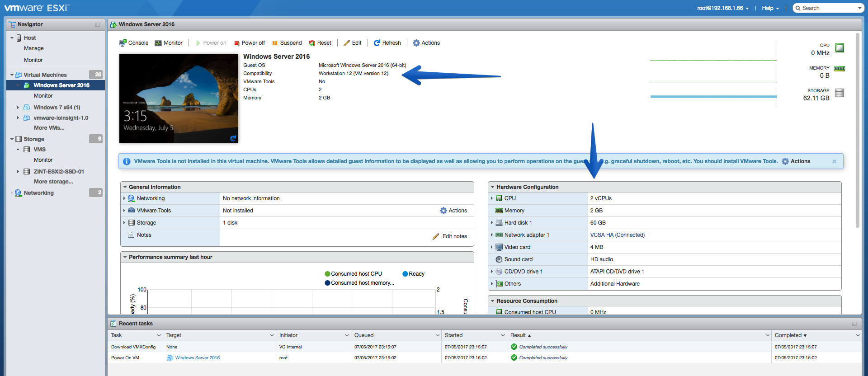Expand the Networking row in General Information
868x376 pixels.
124,198
